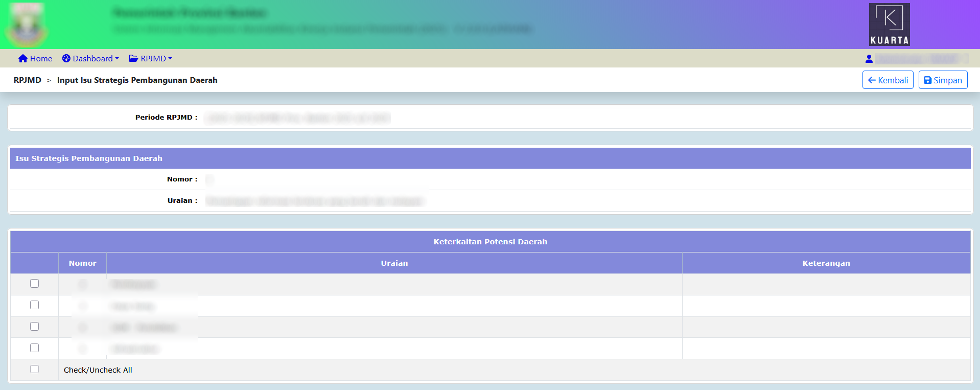The image size is (980, 390).
Task: Click the house icon beside Home
Action: pyautogui.click(x=22, y=59)
